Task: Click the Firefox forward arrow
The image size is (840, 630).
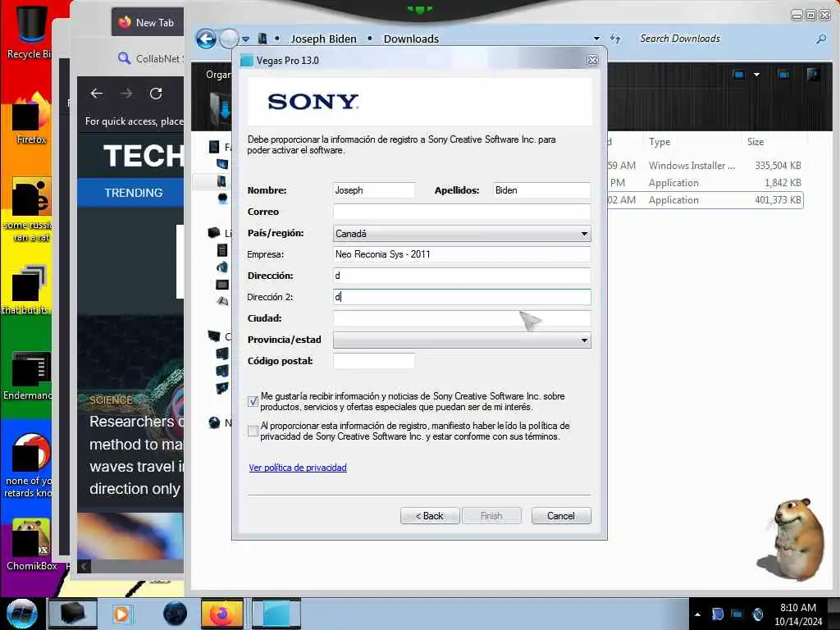Action: [126, 94]
